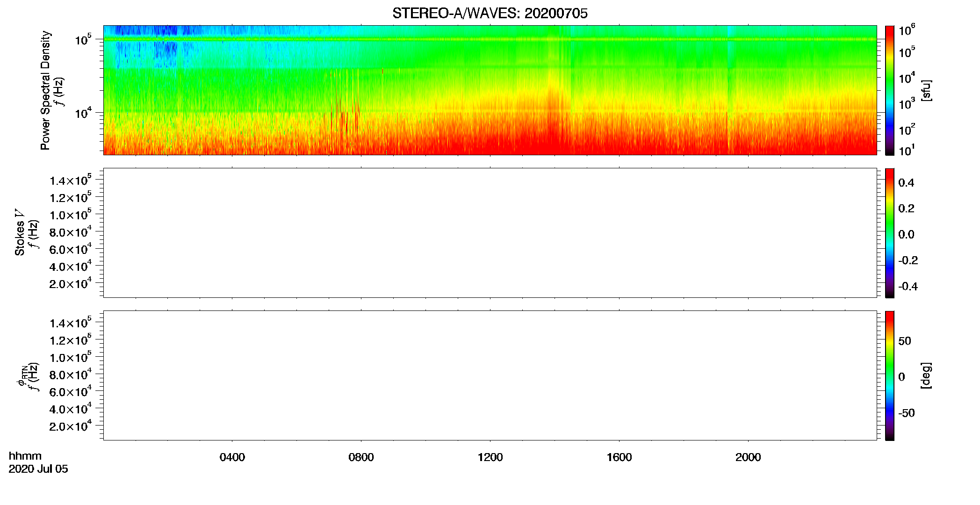The image size is (980, 505).
Task: Click the 1200 time tick label
Action: (490, 457)
